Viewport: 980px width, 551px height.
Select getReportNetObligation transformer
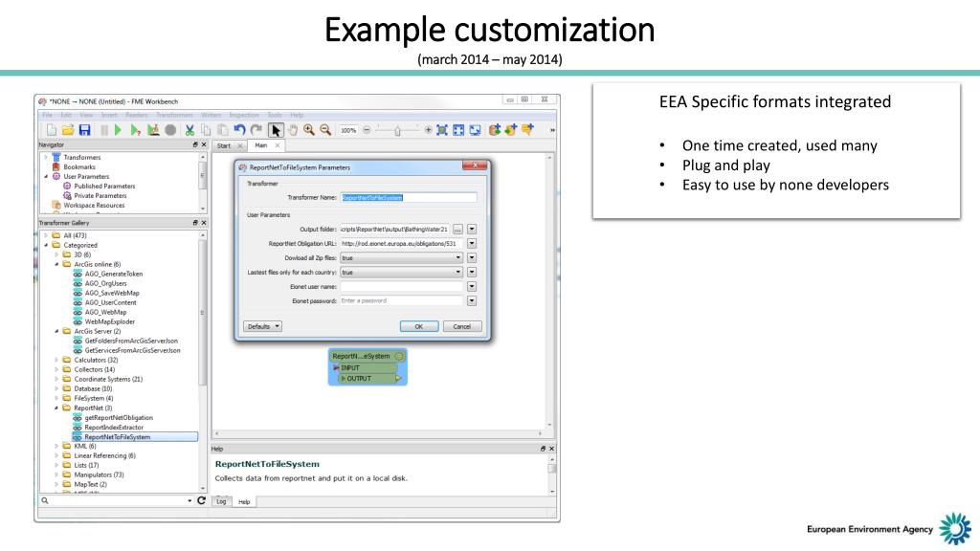tap(119, 417)
